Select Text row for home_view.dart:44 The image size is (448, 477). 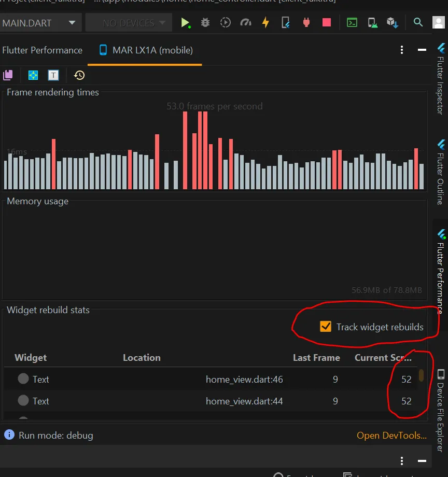click(210, 401)
